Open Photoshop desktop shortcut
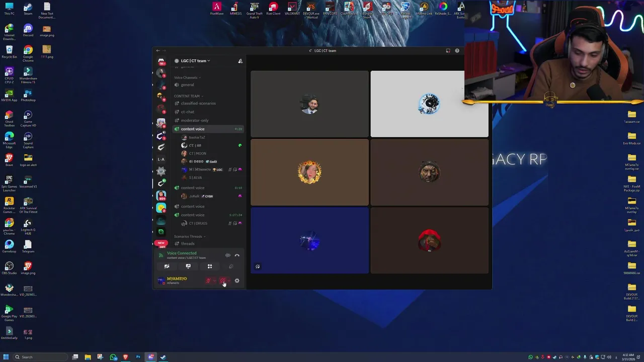This screenshot has width=644, height=362. (x=28, y=96)
